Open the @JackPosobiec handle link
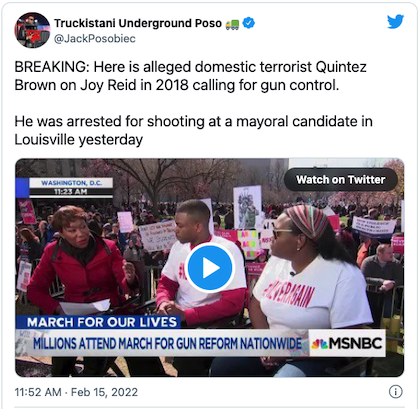 [x=95, y=39]
